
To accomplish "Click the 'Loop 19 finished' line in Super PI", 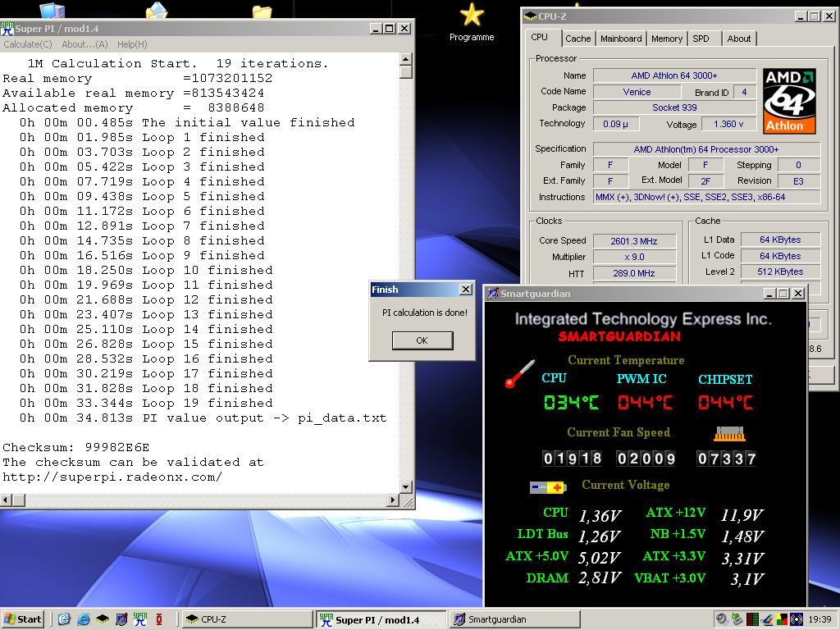I will [x=146, y=403].
